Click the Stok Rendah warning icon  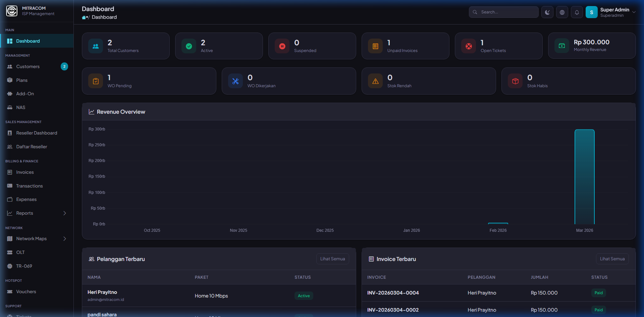(375, 81)
